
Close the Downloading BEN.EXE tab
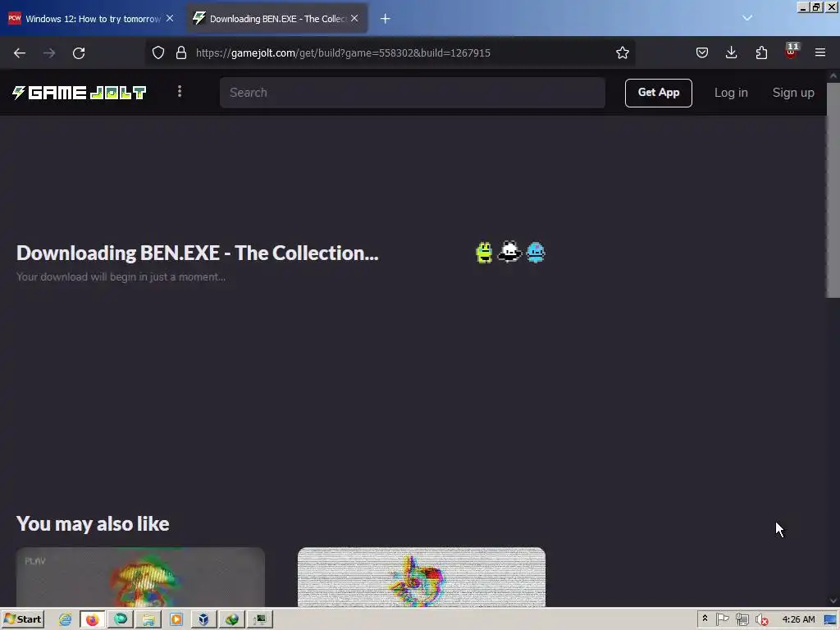[x=354, y=18]
